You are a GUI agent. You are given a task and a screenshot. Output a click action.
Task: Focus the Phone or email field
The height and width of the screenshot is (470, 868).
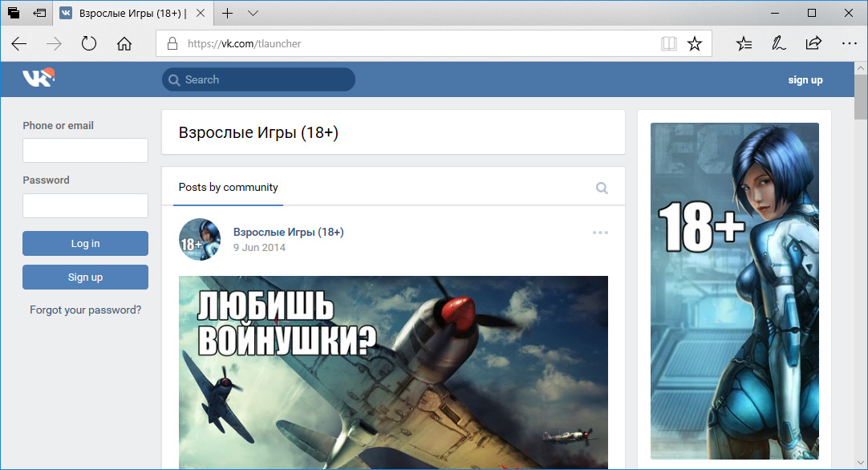(x=85, y=150)
